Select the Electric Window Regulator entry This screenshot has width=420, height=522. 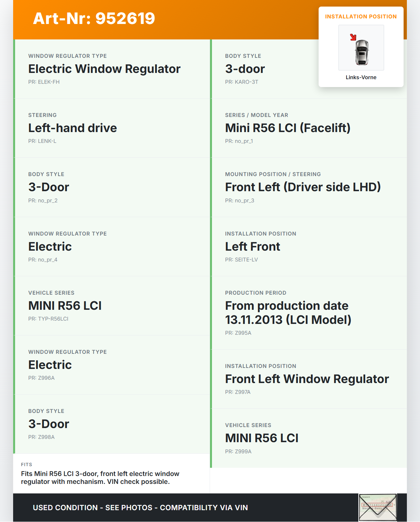click(x=104, y=69)
